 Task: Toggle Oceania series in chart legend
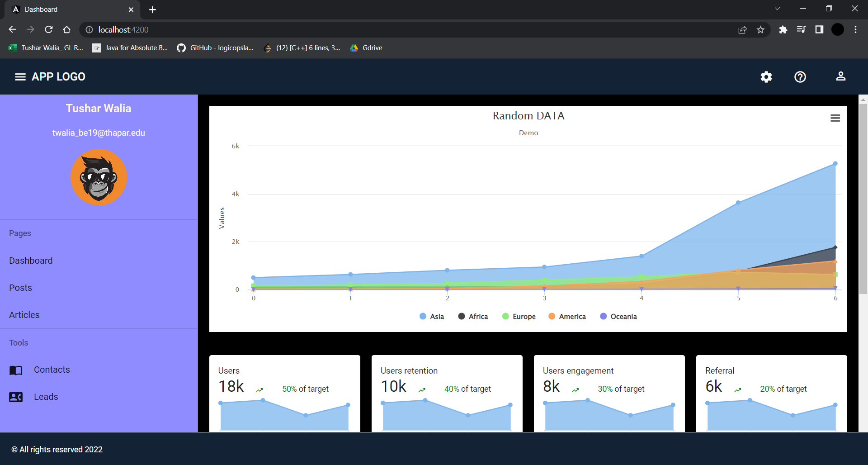[618, 317]
